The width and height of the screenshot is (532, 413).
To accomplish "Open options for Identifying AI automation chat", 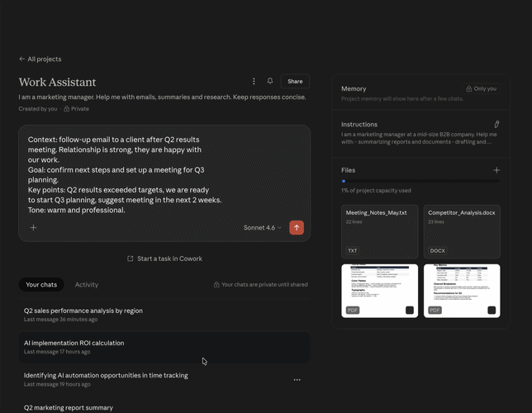I will pos(297,380).
